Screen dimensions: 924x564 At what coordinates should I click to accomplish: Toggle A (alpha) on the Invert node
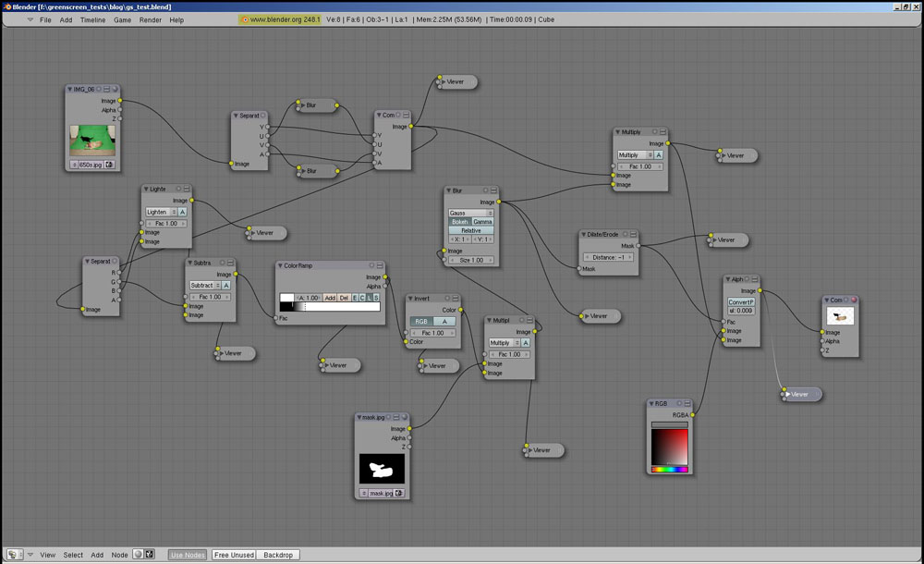[x=444, y=322]
